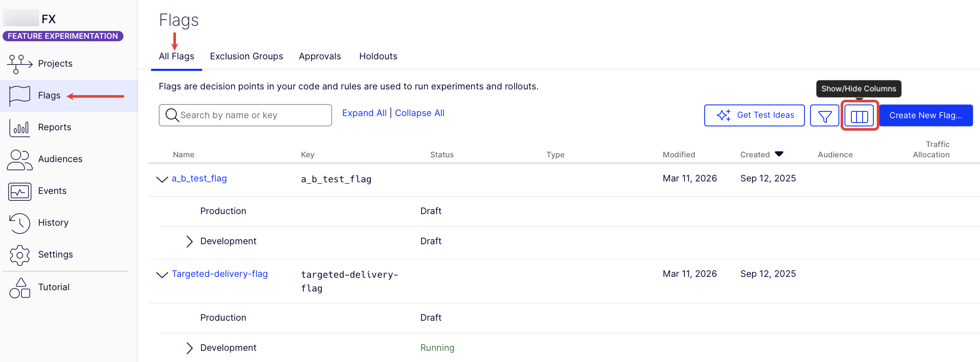
Task: Open the Audiences people icon
Action: coord(19,160)
